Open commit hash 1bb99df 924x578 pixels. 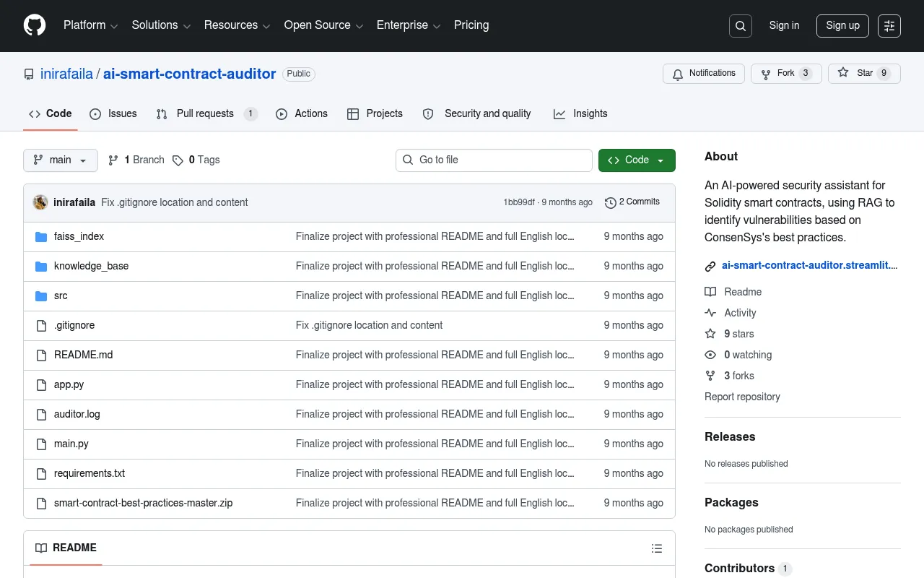519,202
